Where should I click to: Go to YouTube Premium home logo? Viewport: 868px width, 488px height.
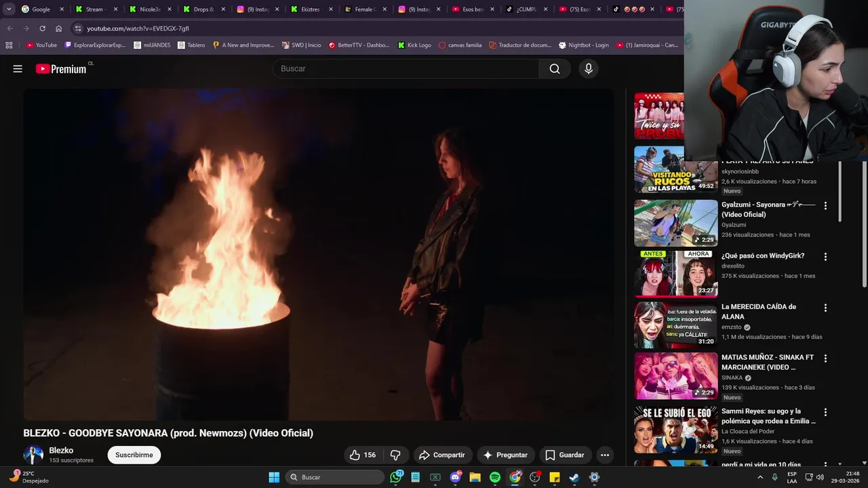(x=61, y=68)
